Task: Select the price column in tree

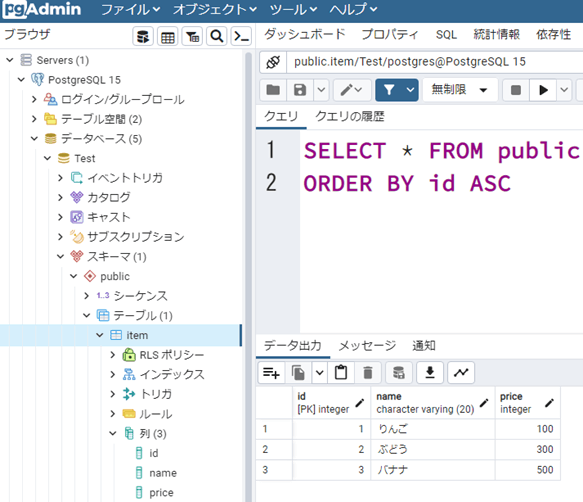Action: pyautogui.click(x=161, y=493)
